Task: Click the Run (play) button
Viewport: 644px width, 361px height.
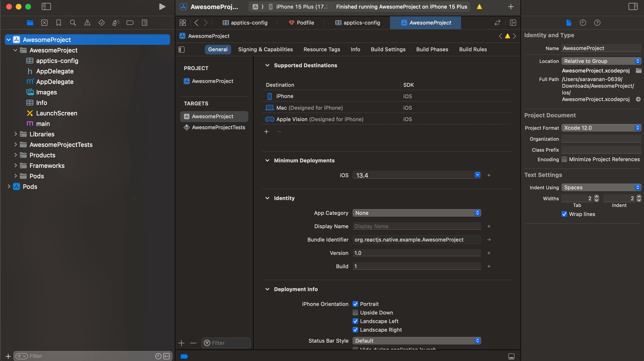Action: tap(162, 7)
